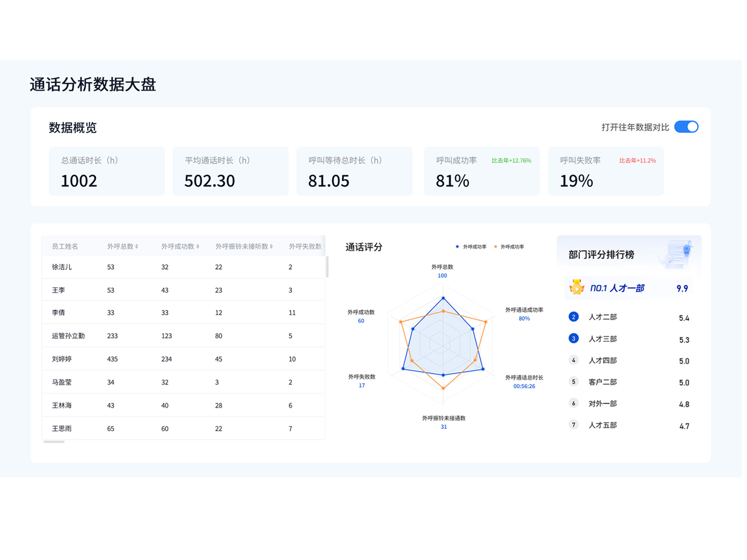The width and height of the screenshot is (747, 560).
Task: Click radar axis label 外呼通话总时长 00:56:26
Action: (x=524, y=382)
